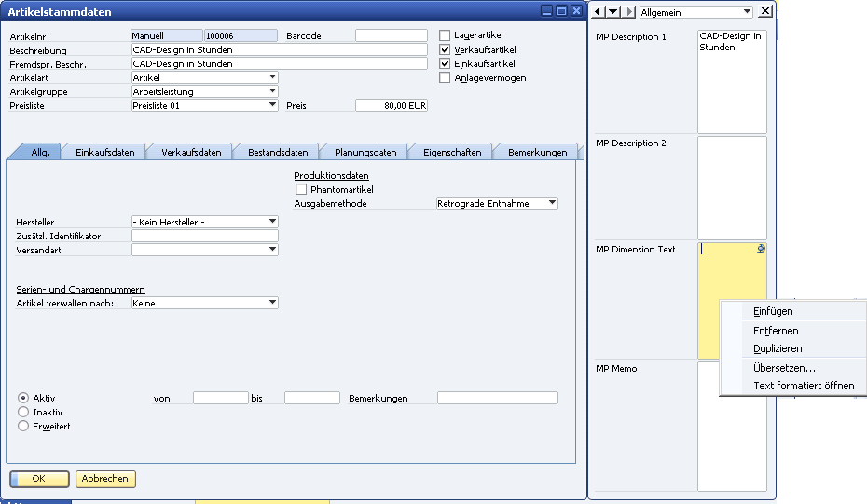This screenshot has height=504, width=867.
Task: Select Duplizieren in the context menu
Action: (778, 348)
